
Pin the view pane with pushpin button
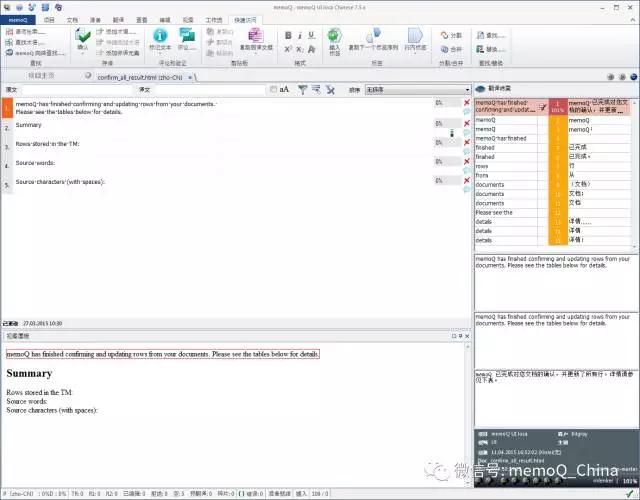tap(460, 336)
